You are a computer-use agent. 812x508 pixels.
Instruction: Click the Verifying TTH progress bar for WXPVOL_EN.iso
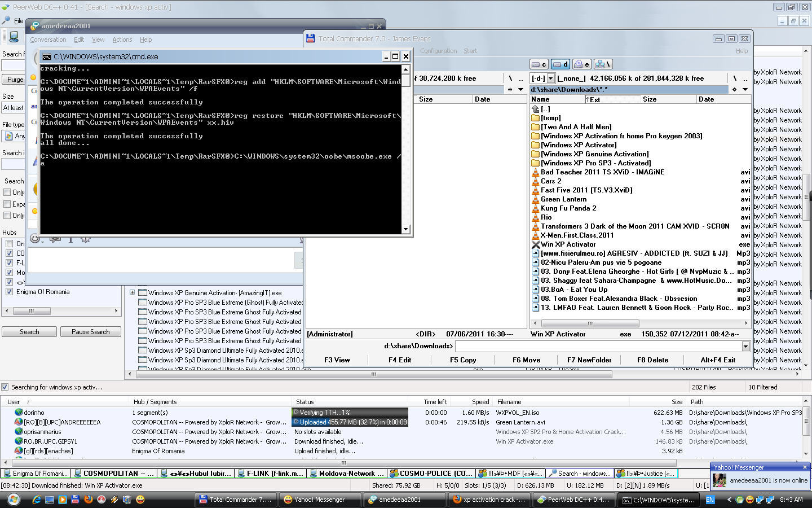point(350,413)
